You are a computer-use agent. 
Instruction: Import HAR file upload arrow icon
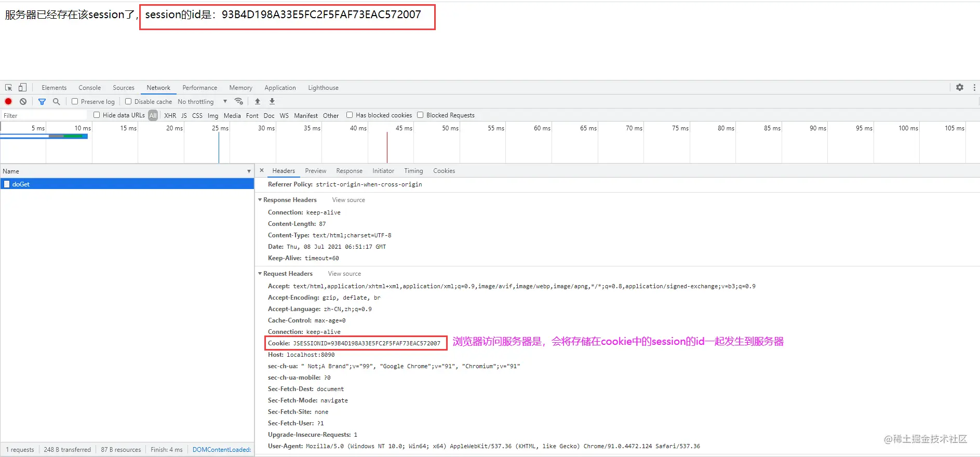[258, 101]
